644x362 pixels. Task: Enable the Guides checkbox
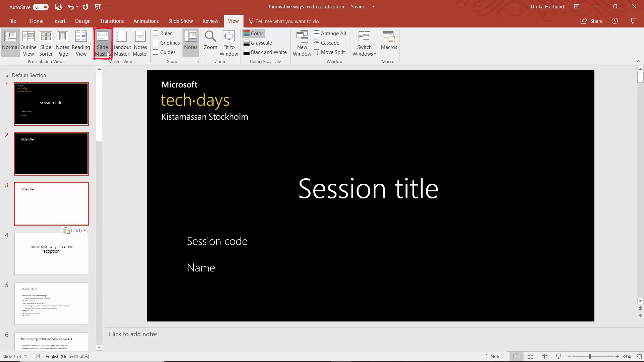pyautogui.click(x=156, y=52)
